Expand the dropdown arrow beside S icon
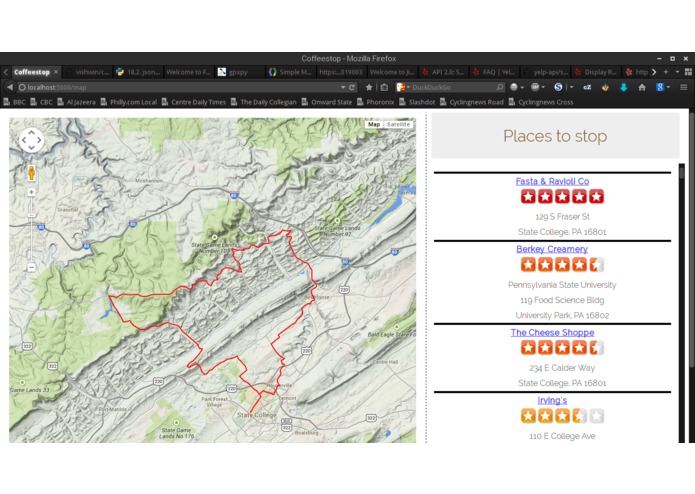Screen dimensions: 695x494 click(x=571, y=87)
